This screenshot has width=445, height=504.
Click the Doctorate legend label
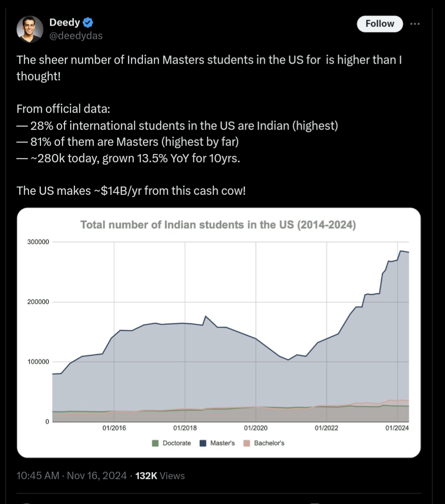point(176,443)
